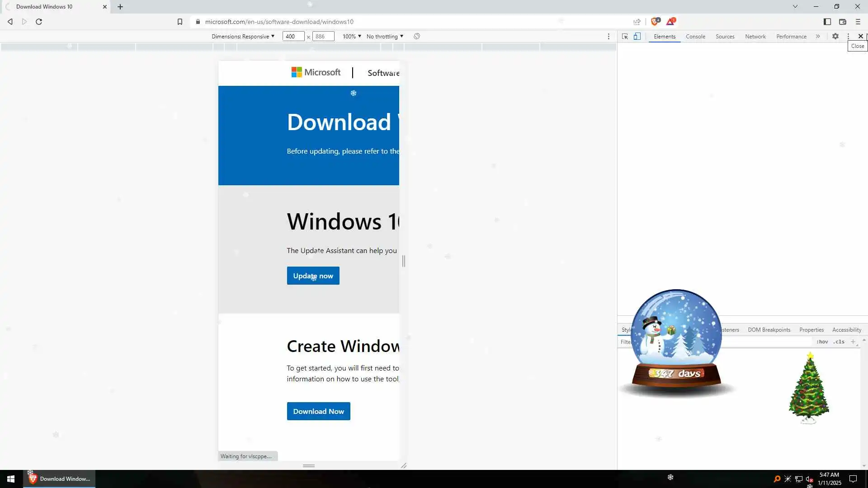Bookmark this page icon
Screen dimensions: 868x488
click(x=179, y=22)
